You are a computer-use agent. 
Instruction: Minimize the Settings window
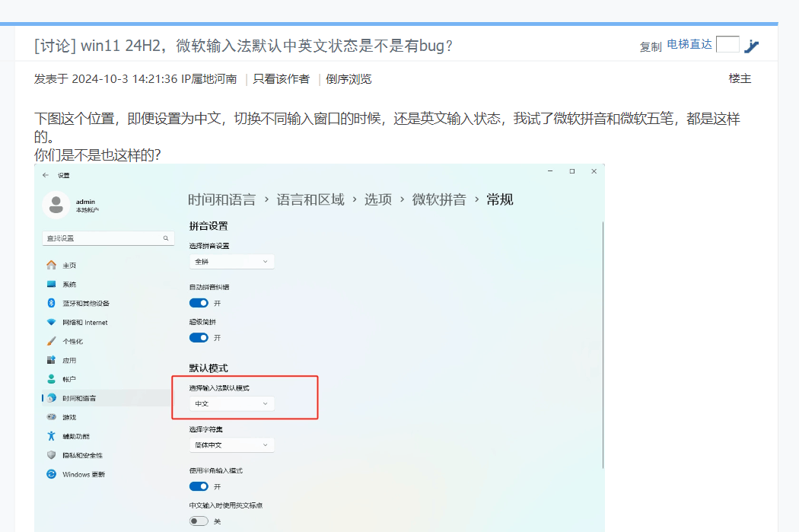(x=550, y=171)
